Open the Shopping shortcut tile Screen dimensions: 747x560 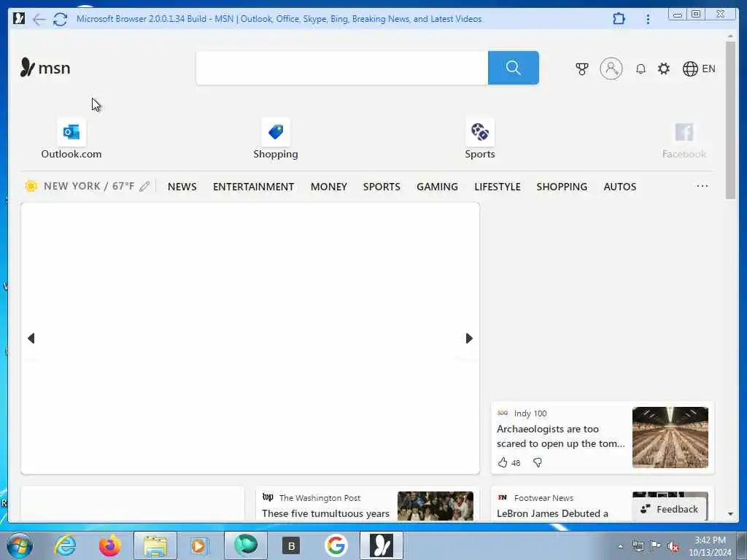275,139
